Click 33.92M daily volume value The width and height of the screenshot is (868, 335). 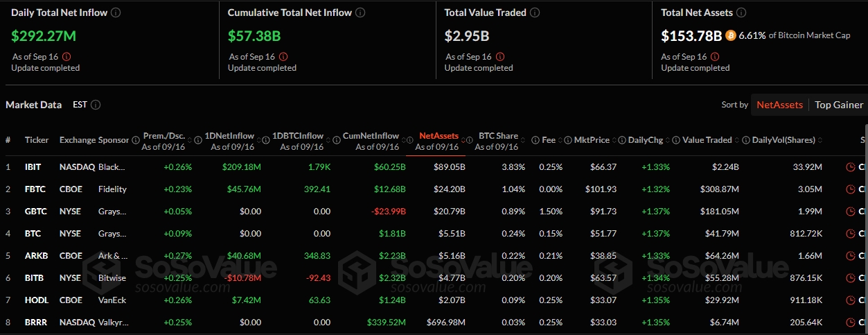807,167
